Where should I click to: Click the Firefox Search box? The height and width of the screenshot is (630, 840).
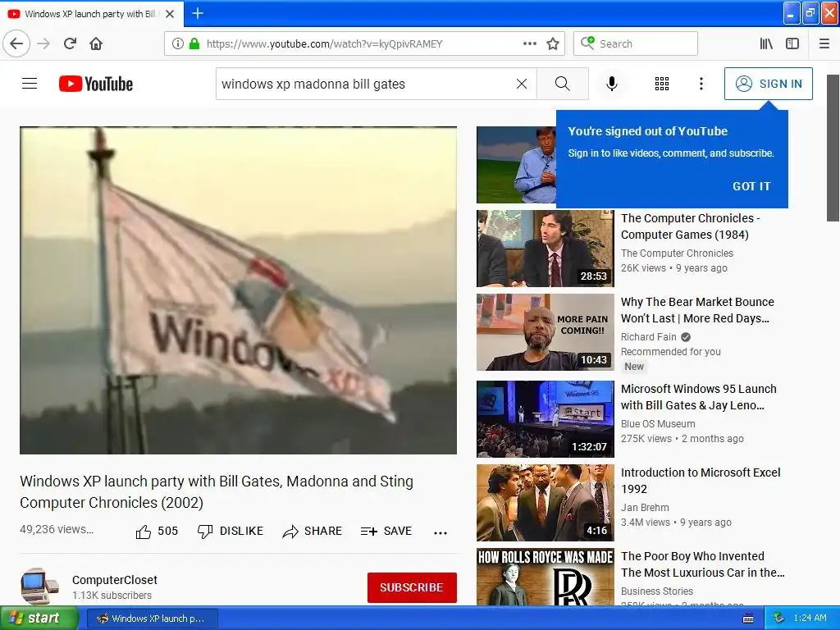[x=636, y=43]
